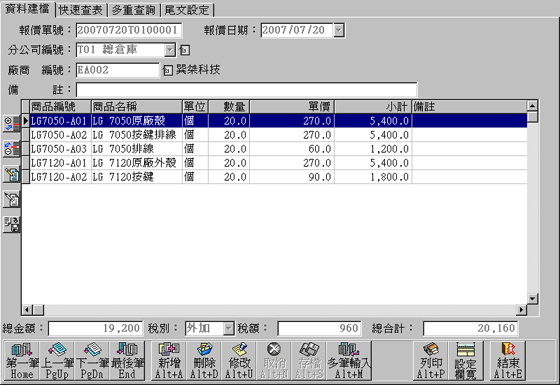Click the 商品名稱 column header
The image size is (560, 385).
coord(137,106)
